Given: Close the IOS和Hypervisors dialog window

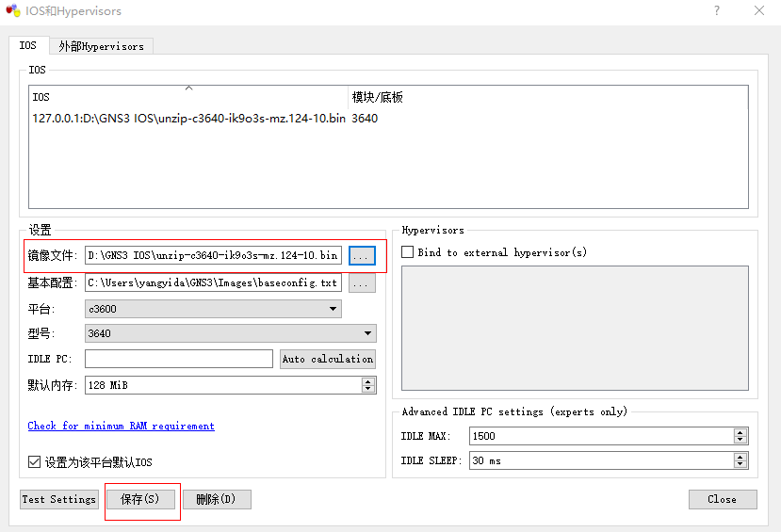Looking at the screenshot, I should [759, 10].
